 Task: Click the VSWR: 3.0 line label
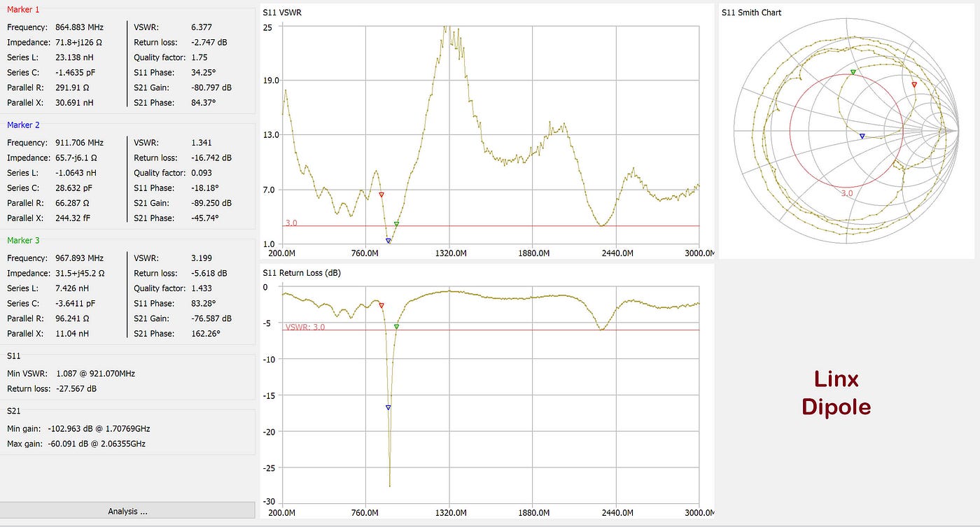pyautogui.click(x=305, y=327)
